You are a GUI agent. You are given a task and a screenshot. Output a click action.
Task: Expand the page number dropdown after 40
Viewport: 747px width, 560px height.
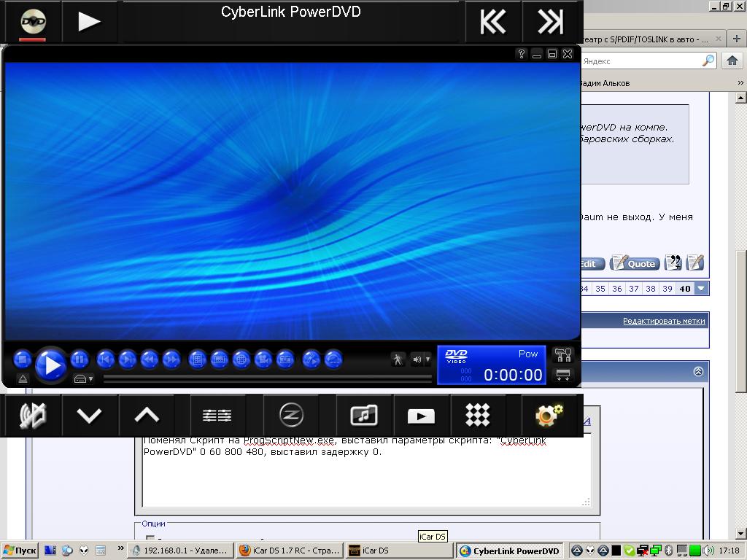[701, 289]
